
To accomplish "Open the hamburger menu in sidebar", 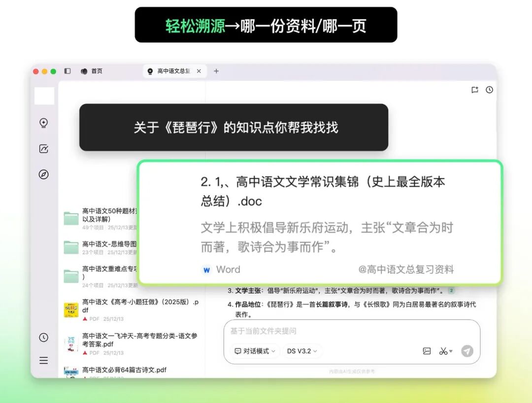I will (44, 360).
